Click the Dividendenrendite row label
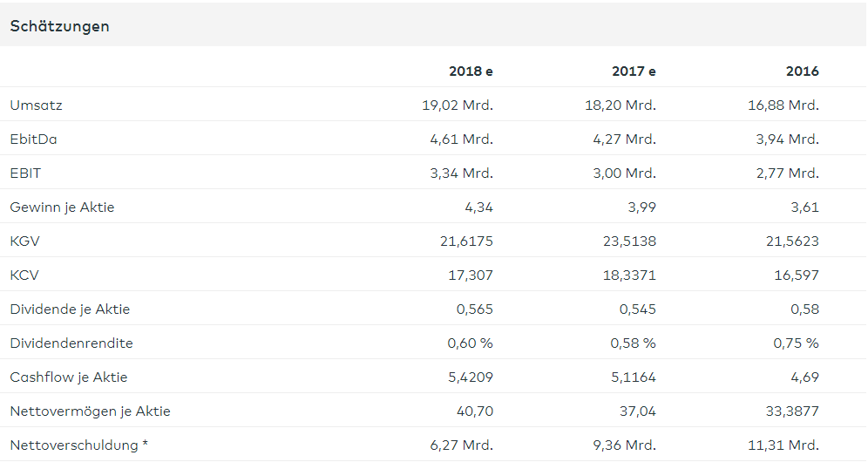868x469 pixels. (71, 343)
